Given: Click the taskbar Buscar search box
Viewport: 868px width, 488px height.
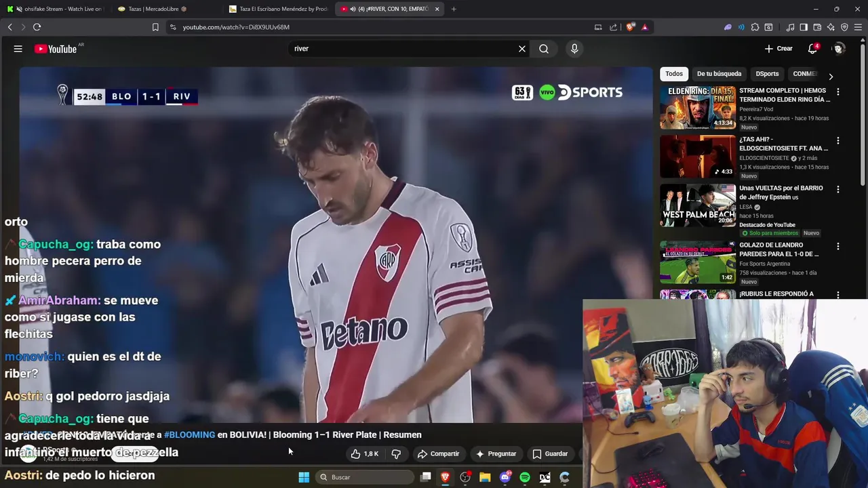Looking at the screenshot, I should [x=365, y=477].
